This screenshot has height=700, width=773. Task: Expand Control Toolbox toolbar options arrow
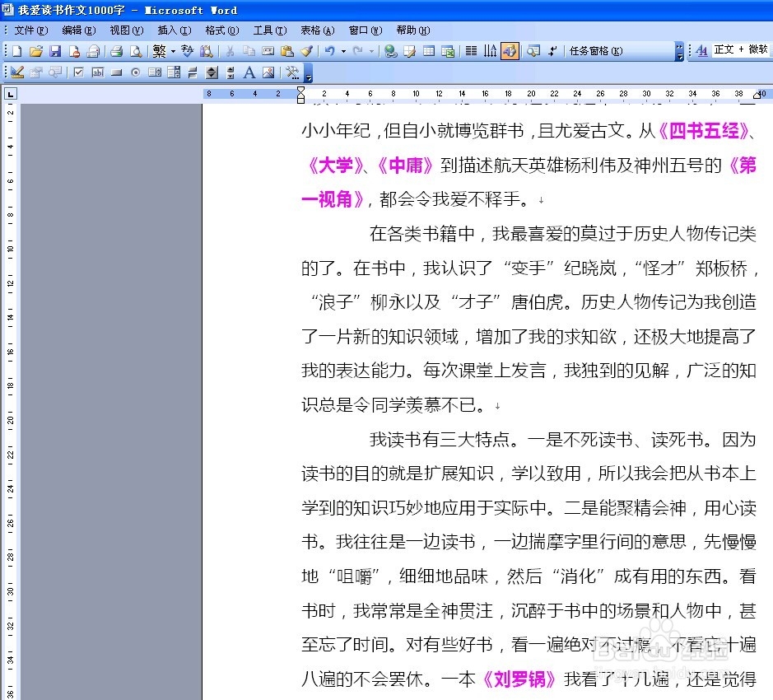click(x=309, y=72)
